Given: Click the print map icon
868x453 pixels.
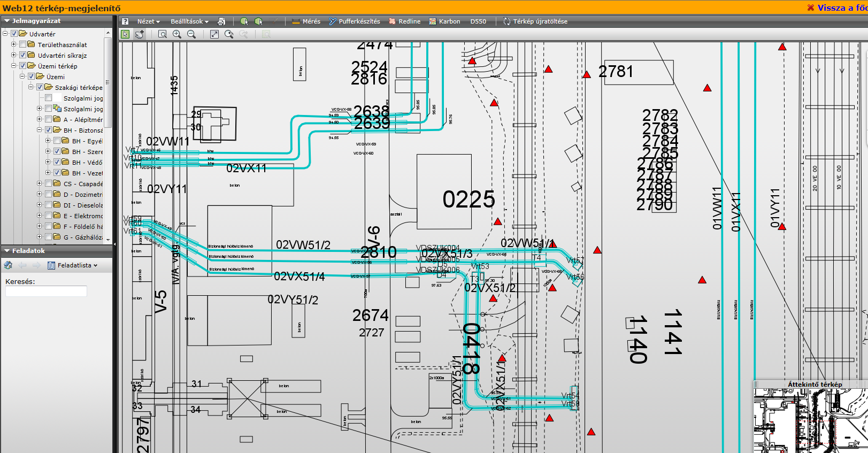Looking at the screenshot, I should tap(221, 21).
